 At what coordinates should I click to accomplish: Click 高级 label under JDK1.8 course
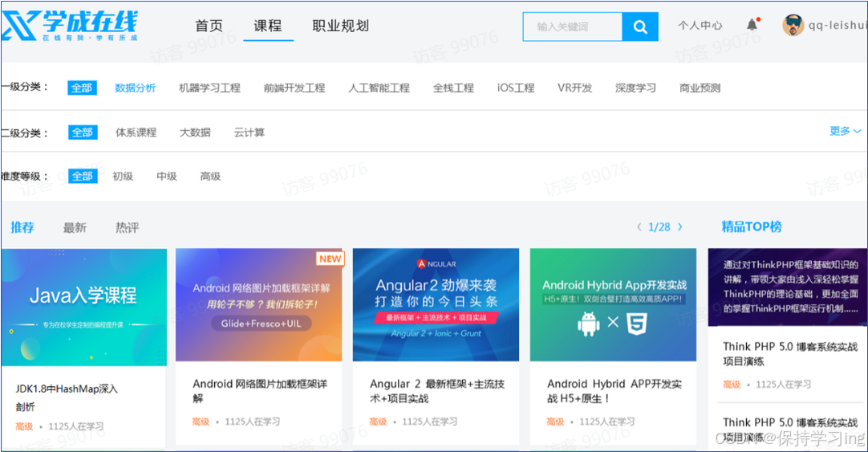[x=24, y=426]
